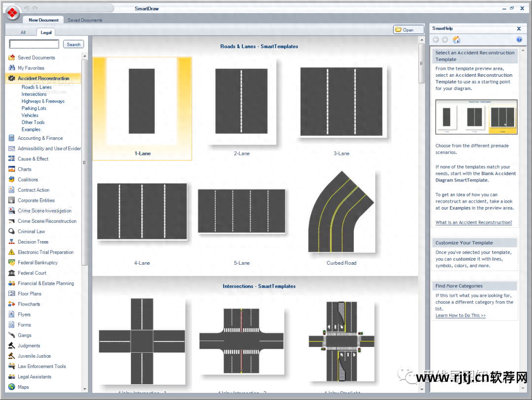Screen dimensions: 532x400
Task: Open the Highways & Freeways subcategory
Action: tap(43, 101)
